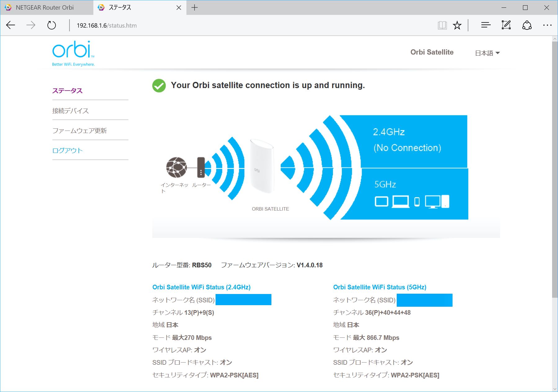The width and height of the screenshot is (558, 392).
Task: Click ログアウト to log out
Action: [67, 150]
